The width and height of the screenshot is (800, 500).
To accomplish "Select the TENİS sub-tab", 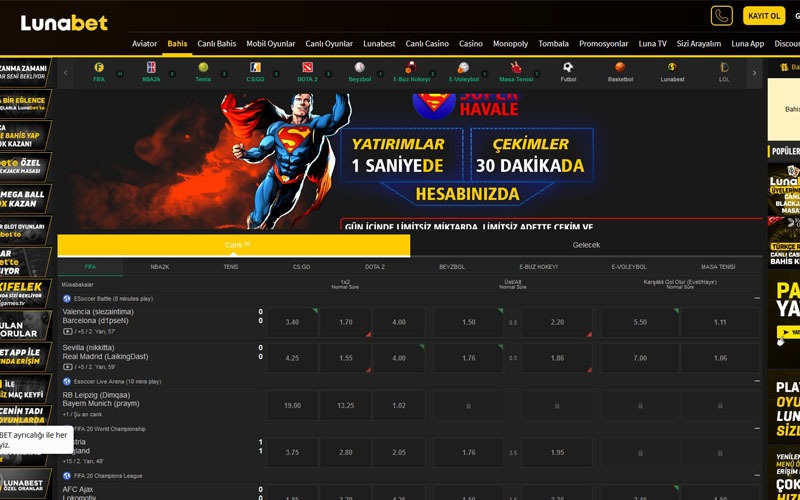I will click(x=231, y=267).
